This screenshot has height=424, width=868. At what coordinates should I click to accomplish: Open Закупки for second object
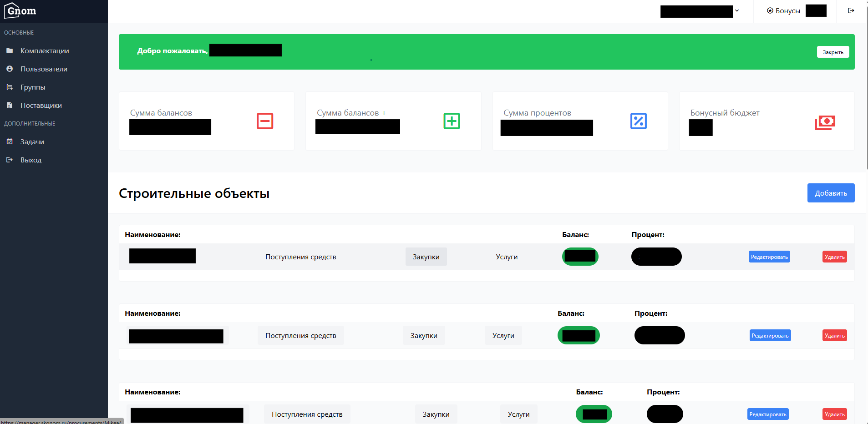click(424, 335)
